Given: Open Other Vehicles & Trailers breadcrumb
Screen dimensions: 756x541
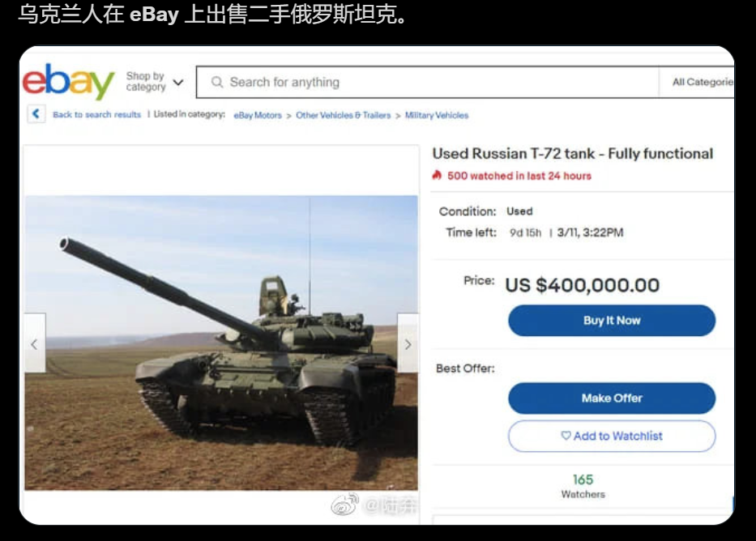Looking at the screenshot, I should pyautogui.click(x=344, y=115).
